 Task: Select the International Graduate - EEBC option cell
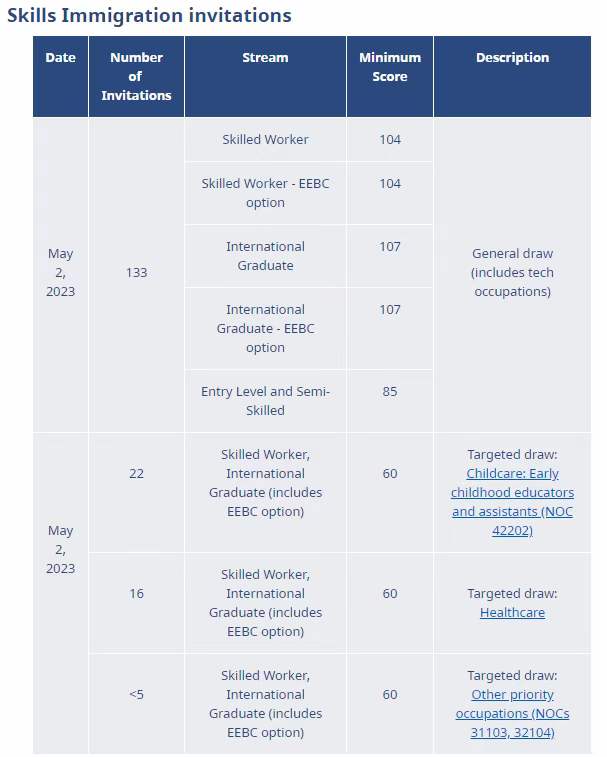pyautogui.click(x=265, y=329)
